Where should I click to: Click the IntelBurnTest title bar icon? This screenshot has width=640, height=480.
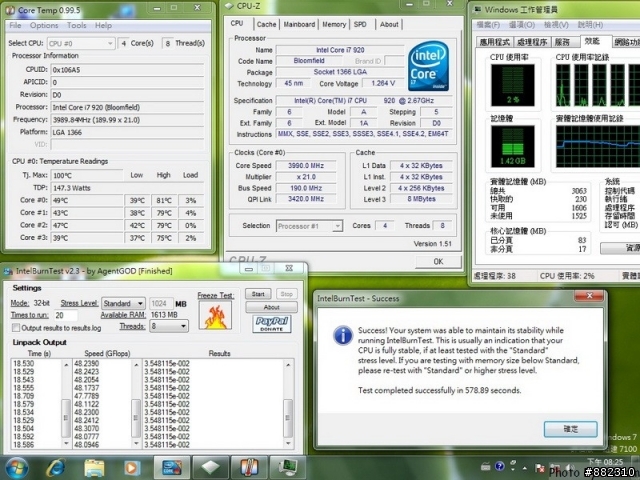tap(8, 271)
